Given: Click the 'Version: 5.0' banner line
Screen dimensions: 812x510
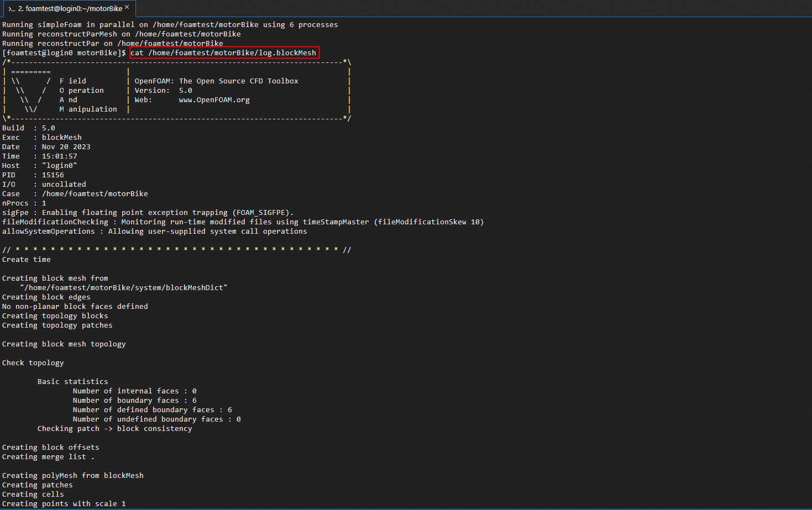Looking at the screenshot, I should tap(164, 91).
